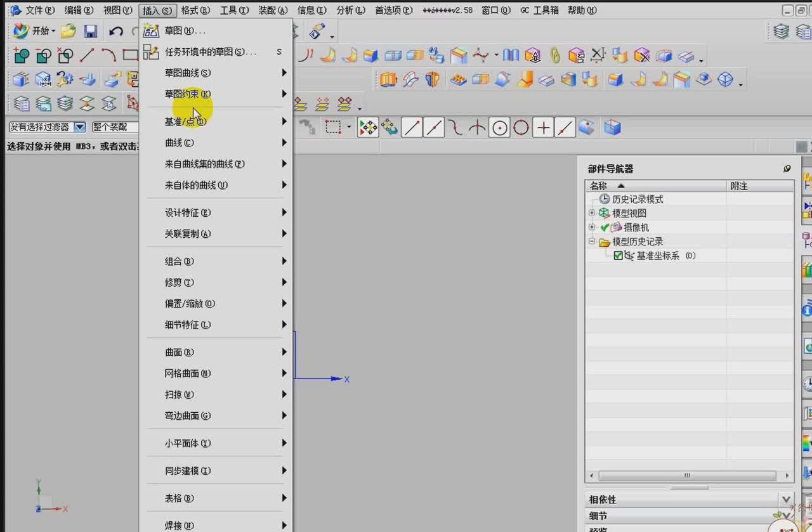
Task: Open the 同步建模(Y) submenu
Action: (216, 470)
